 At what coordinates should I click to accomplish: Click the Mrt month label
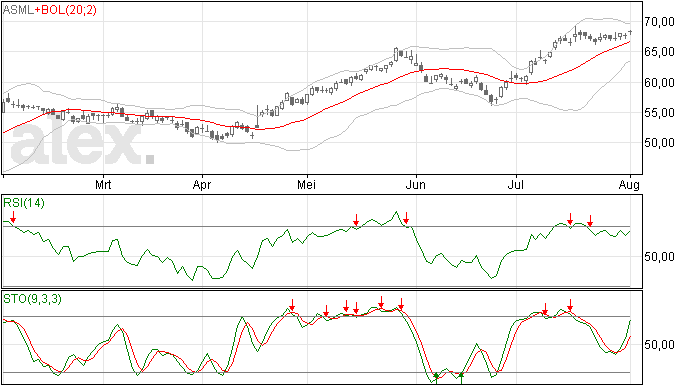(x=103, y=184)
